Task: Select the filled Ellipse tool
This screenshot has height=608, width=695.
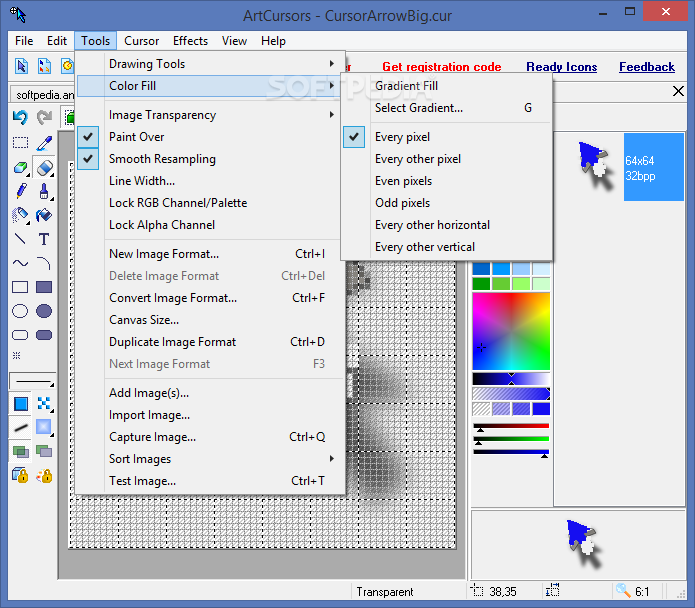Action: coord(44,311)
